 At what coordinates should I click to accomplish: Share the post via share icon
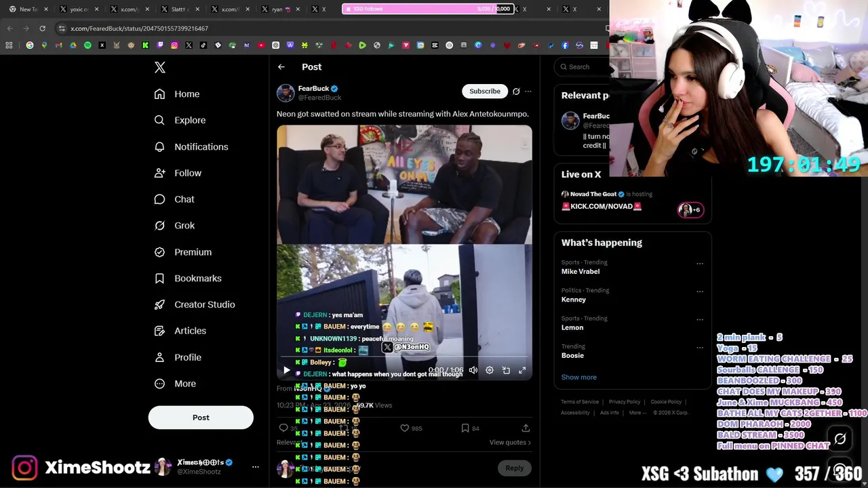coord(526,428)
